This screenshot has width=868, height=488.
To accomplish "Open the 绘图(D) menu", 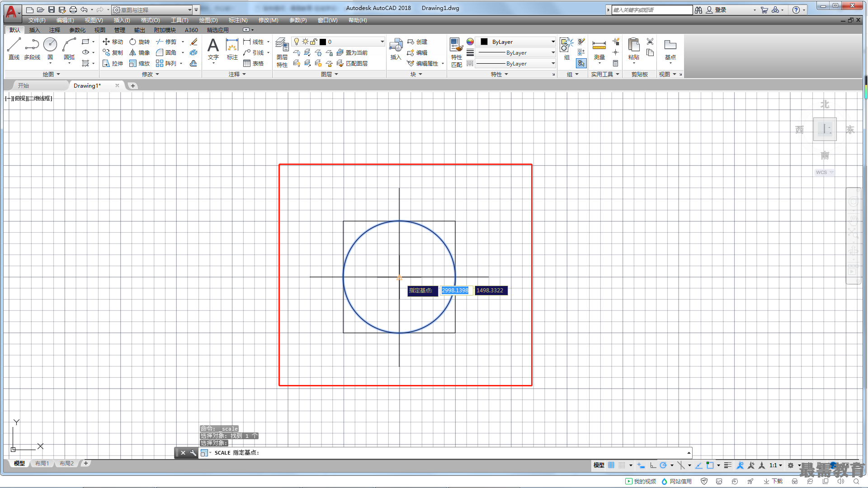I will point(208,20).
